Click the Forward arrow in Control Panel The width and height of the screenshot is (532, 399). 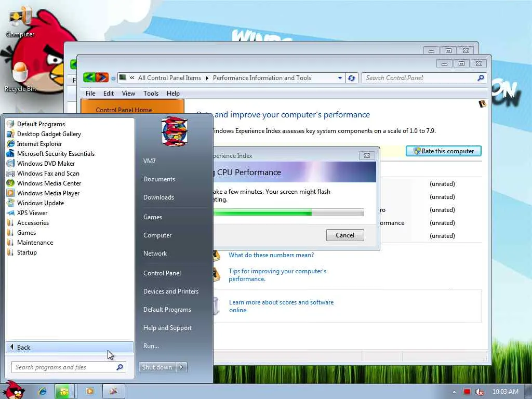pos(102,78)
